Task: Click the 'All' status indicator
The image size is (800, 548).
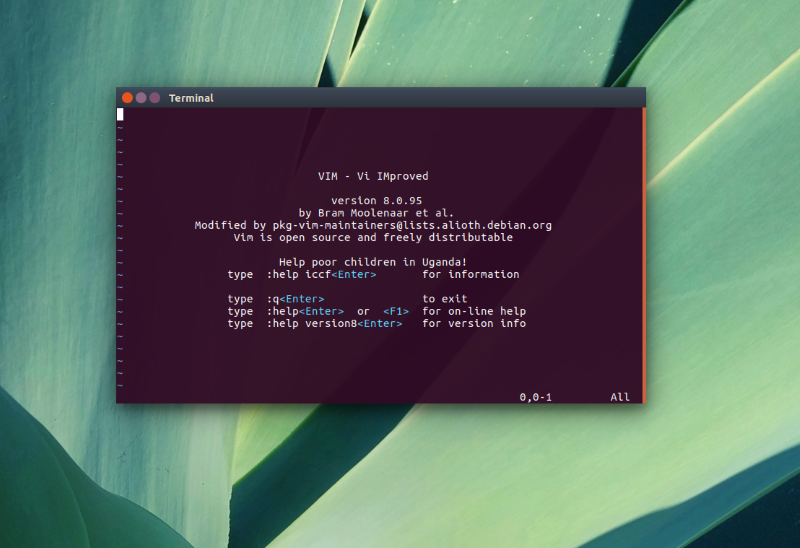Action: [x=620, y=397]
